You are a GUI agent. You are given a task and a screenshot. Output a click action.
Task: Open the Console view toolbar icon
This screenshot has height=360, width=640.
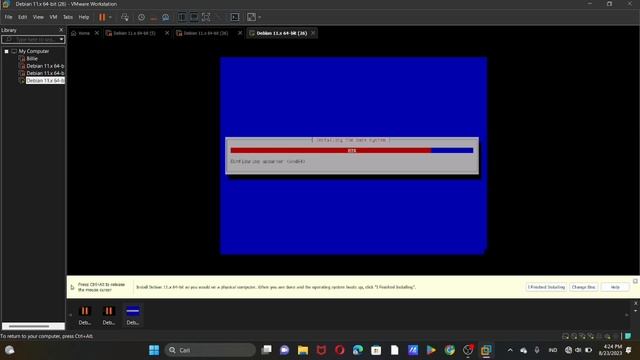pos(235,17)
